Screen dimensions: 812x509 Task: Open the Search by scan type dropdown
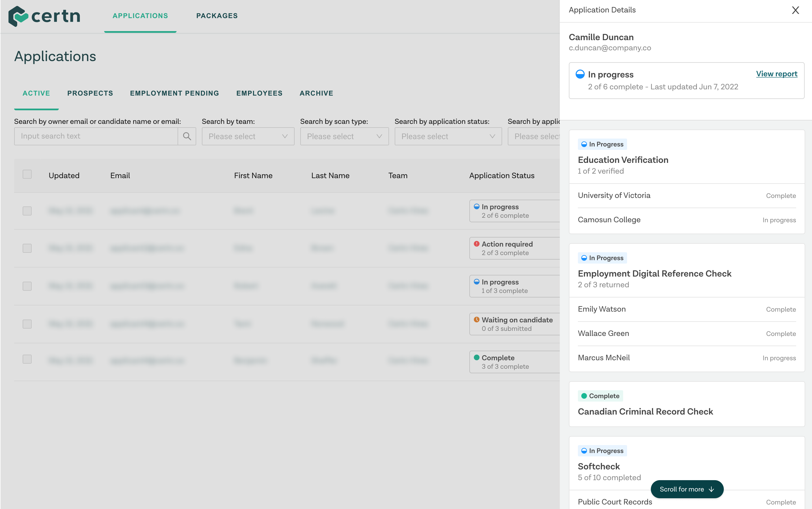(x=344, y=136)
